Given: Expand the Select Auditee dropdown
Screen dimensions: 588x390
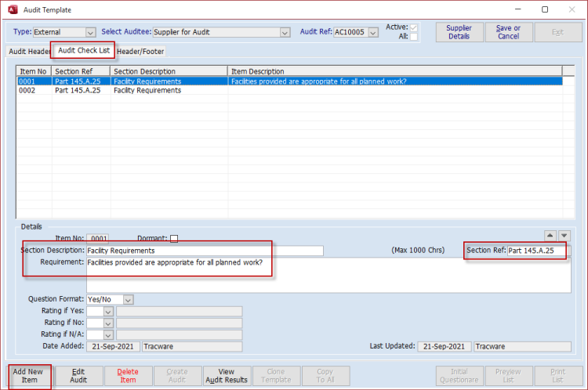Looking at the screenshot, I should [x=285, y=33].
